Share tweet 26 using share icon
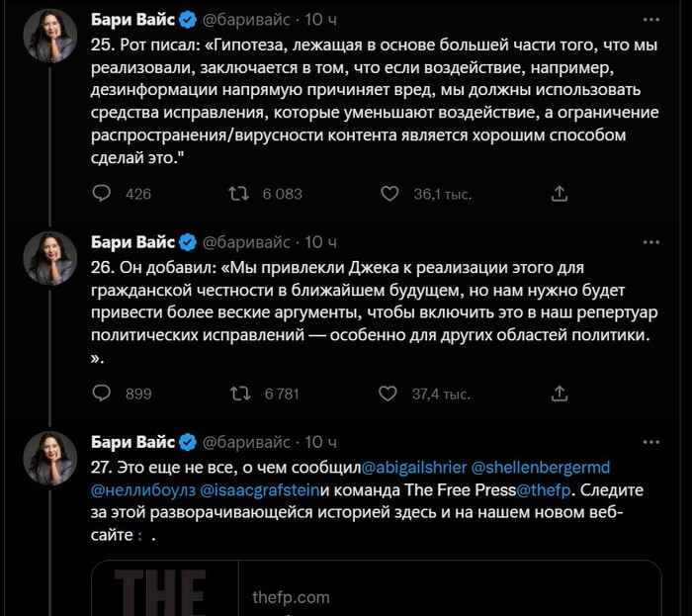The width and height of the screenshot is (692, 616). tap(559, 394)
